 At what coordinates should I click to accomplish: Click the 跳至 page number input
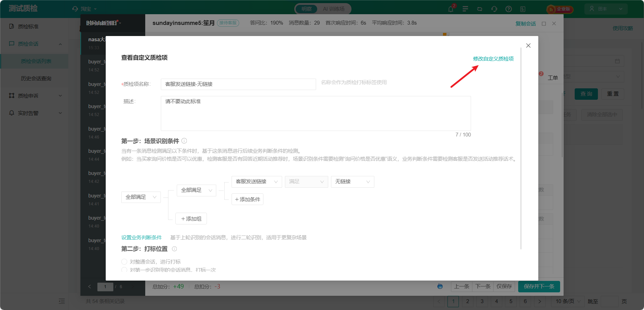610,301
